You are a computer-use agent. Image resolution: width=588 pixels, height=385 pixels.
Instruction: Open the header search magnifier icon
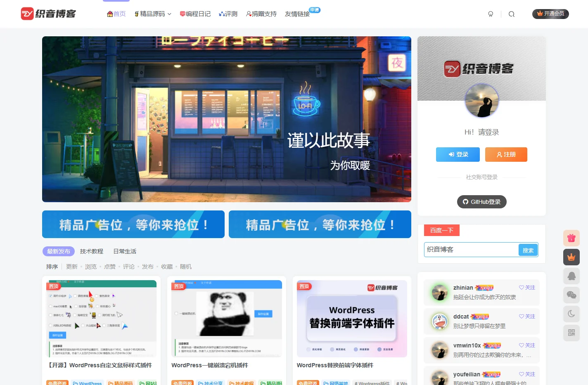point(512,14)
